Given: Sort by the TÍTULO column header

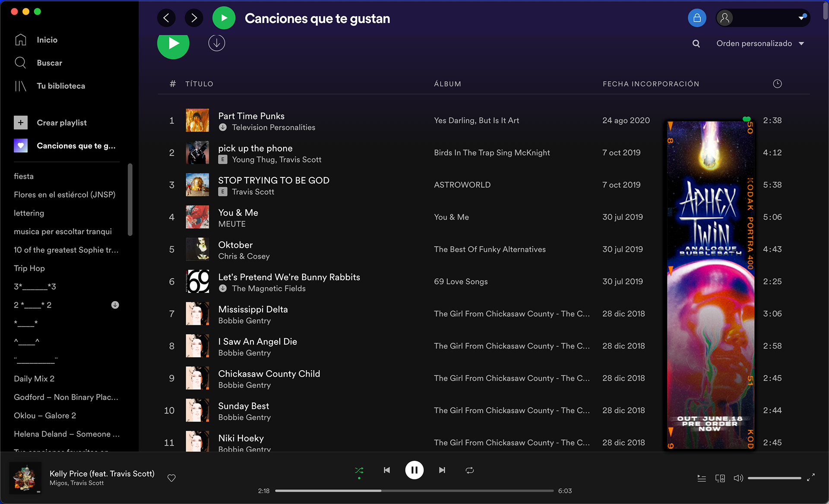Looking at the screenshot, I should pyautogui.click(x=199, y=84).
